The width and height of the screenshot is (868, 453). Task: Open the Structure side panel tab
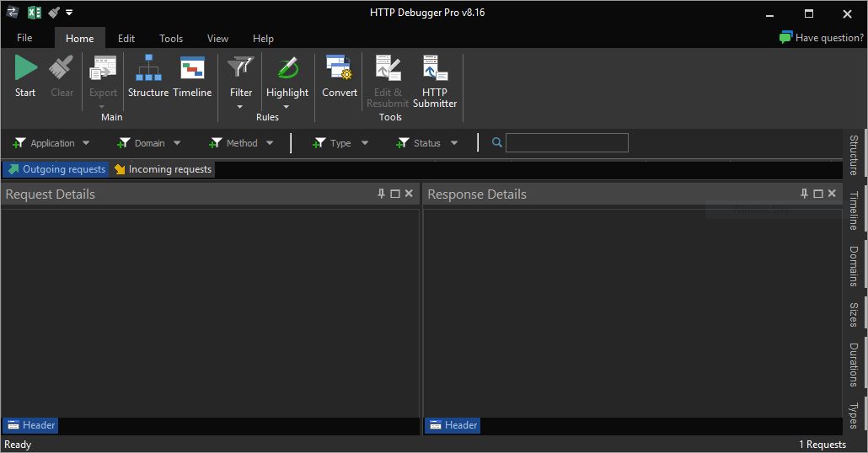click(855, 156)
